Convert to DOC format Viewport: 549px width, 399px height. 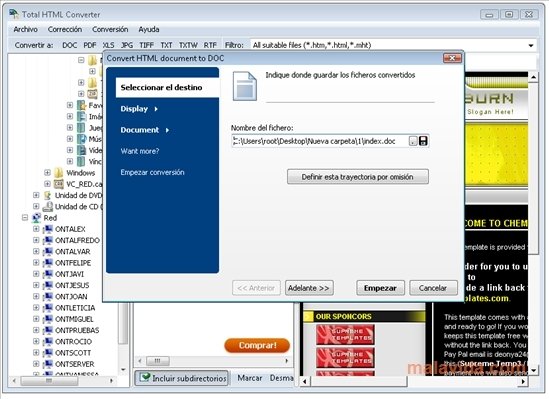tap(70, 45)
